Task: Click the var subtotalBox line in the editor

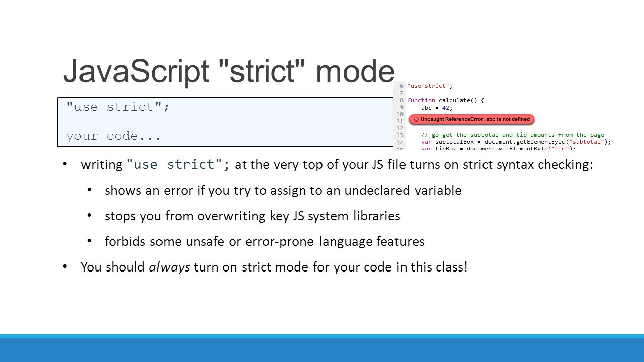Action: (516, 142)
